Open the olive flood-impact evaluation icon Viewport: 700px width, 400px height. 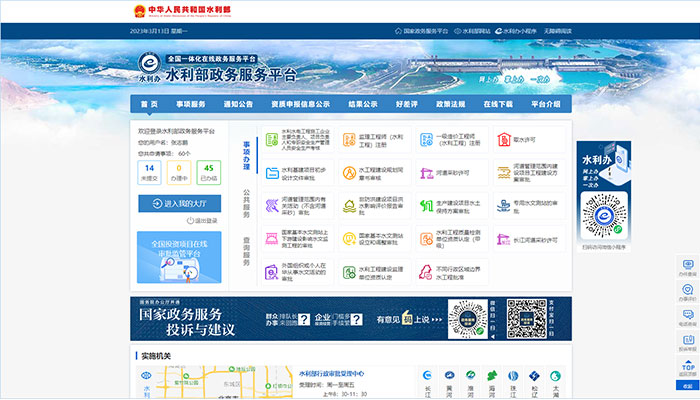coord(349,206)
